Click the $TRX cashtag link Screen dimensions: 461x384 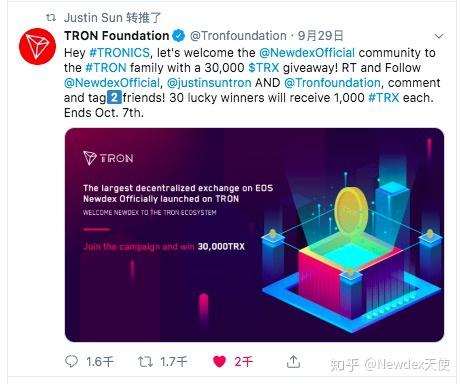click(264, 68)
